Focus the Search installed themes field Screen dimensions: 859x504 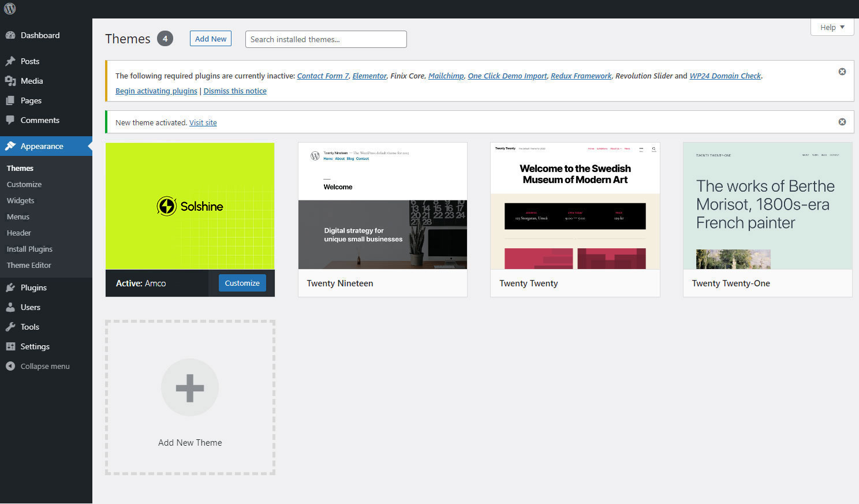pyautogui.click(x=326, y=39)
